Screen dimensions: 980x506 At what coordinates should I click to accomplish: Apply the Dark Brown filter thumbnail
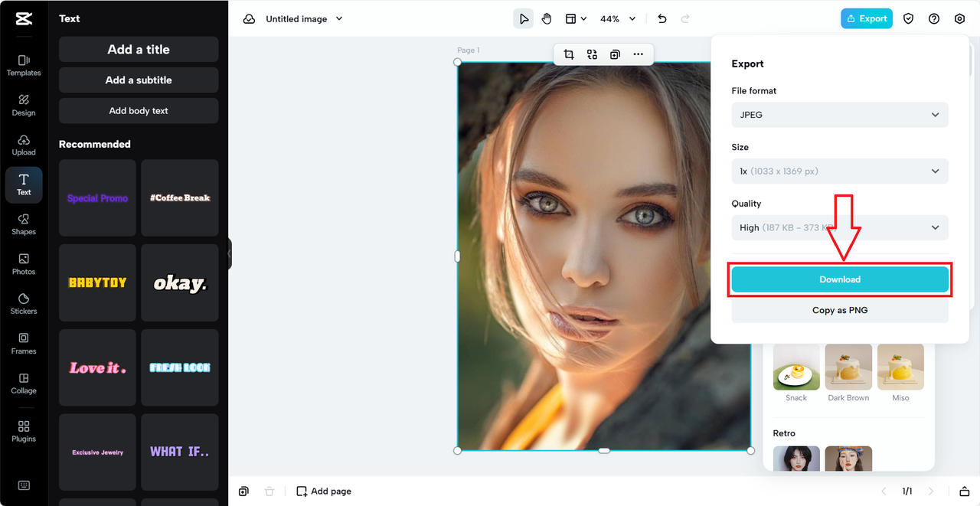coord(848,367)
